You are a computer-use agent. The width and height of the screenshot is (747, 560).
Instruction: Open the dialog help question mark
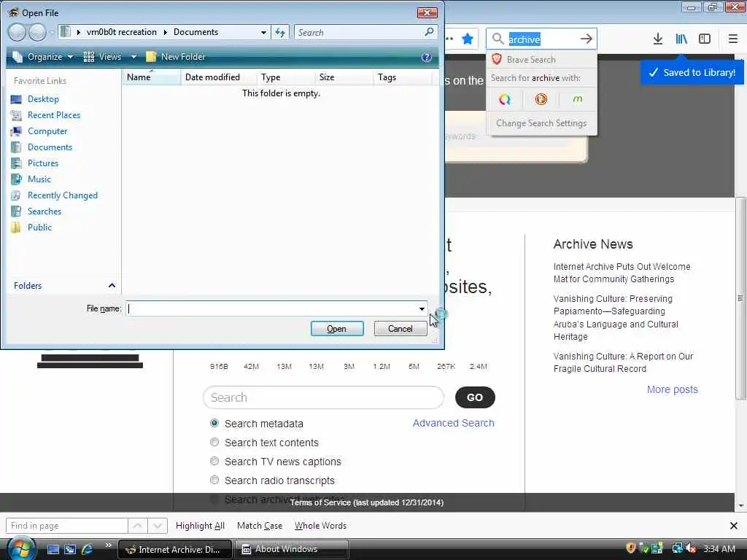426,57
